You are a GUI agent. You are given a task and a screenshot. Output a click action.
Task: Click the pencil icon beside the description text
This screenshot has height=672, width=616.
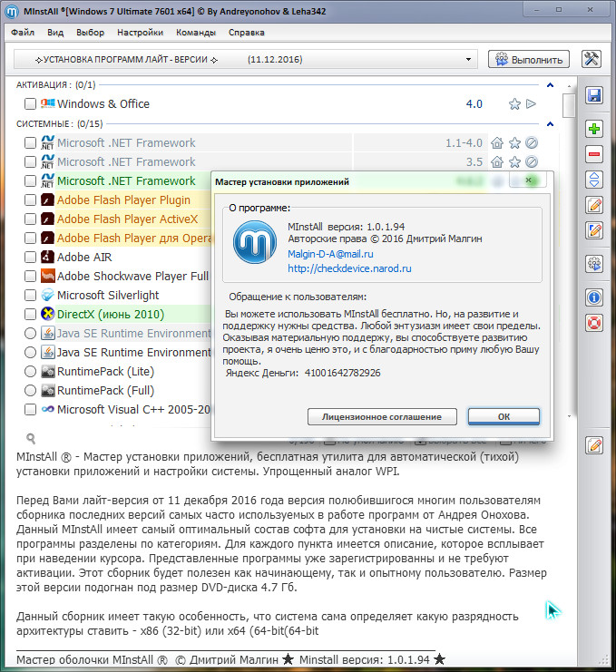coord(594,445)
